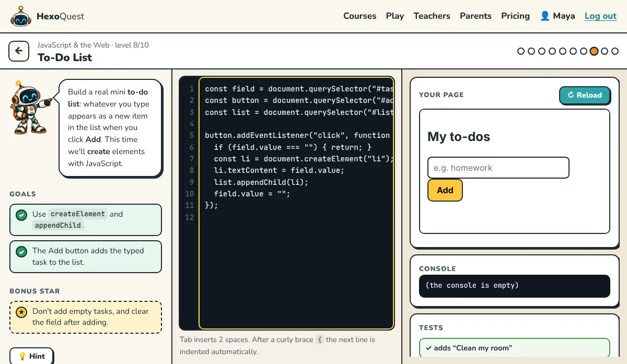Click the 'e.g. homework' task input field
Image resolution: width=627 pixels, height=364 pixels.
point(498,168)
